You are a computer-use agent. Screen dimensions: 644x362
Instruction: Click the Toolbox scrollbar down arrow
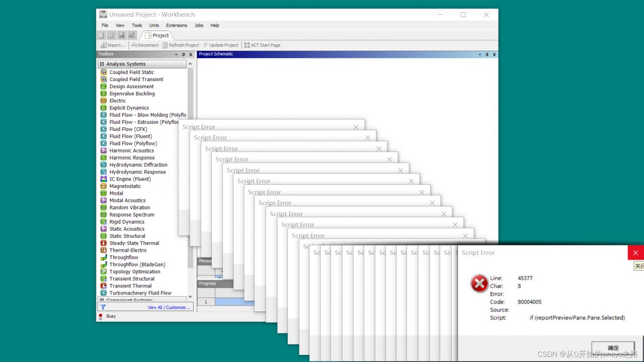coord(190,297)
